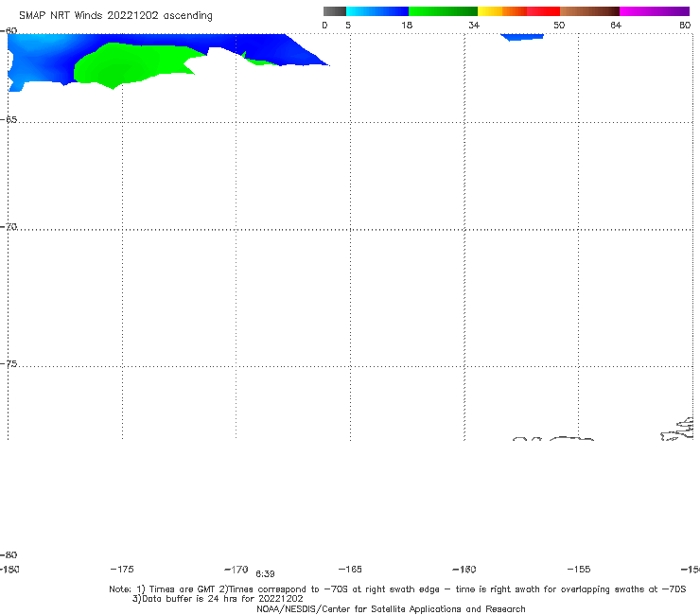
Task: Click the color bar label 64
Action: click(x=616, y=25)
